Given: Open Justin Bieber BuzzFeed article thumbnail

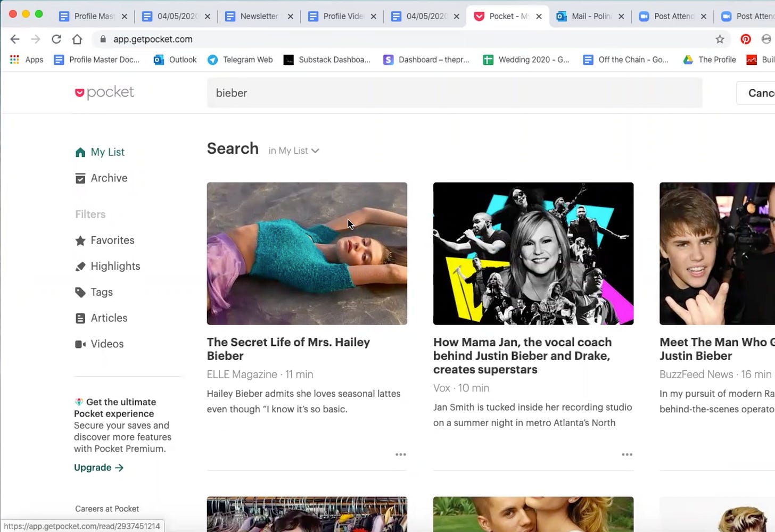Looking at the screenshot, I should (x=717, y=253).
